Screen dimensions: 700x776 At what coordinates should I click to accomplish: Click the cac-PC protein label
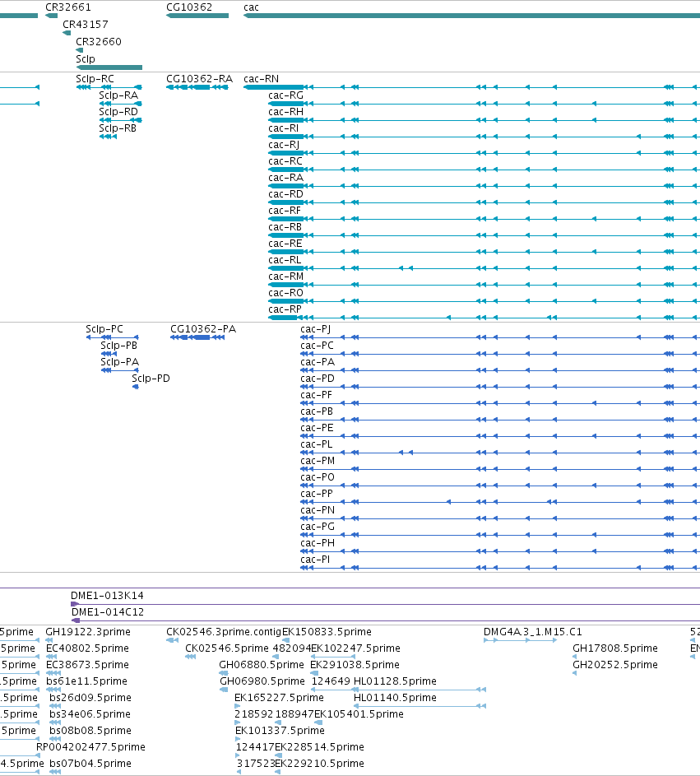318,345
